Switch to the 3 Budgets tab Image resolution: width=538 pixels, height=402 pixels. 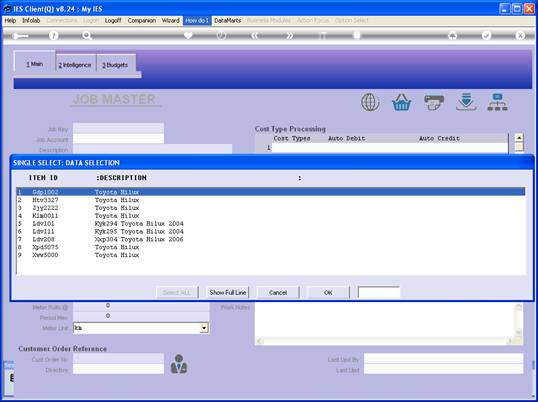coord(116,65)
